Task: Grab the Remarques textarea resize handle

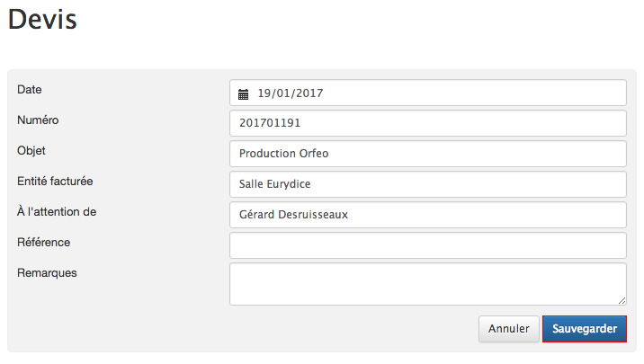Action: 622,301
